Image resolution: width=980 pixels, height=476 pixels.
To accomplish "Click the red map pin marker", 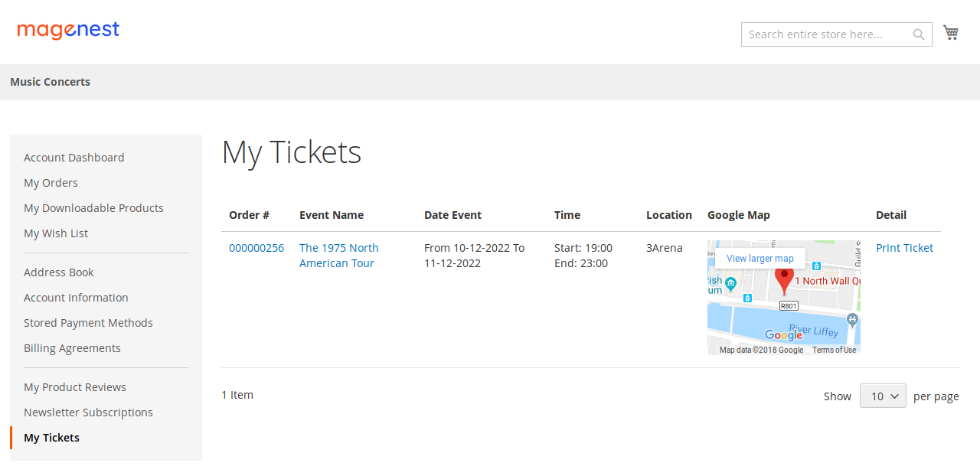I will pyautogui.click(x=784, y=279).
